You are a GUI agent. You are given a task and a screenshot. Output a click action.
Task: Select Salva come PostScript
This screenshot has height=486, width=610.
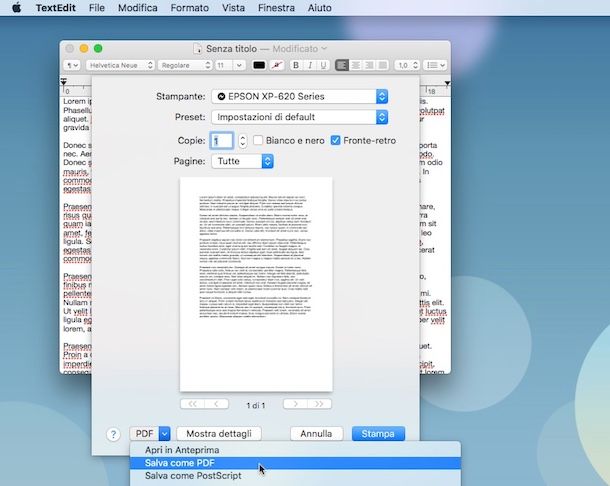295,475
